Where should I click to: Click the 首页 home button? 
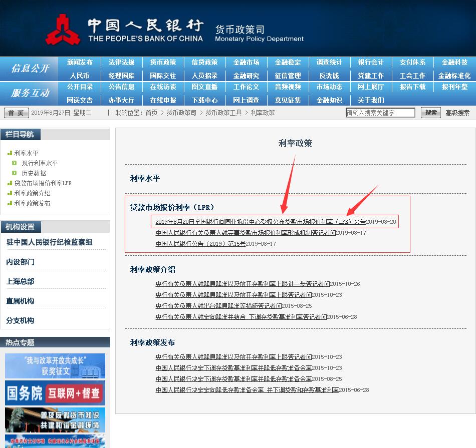tap(16, 113)
